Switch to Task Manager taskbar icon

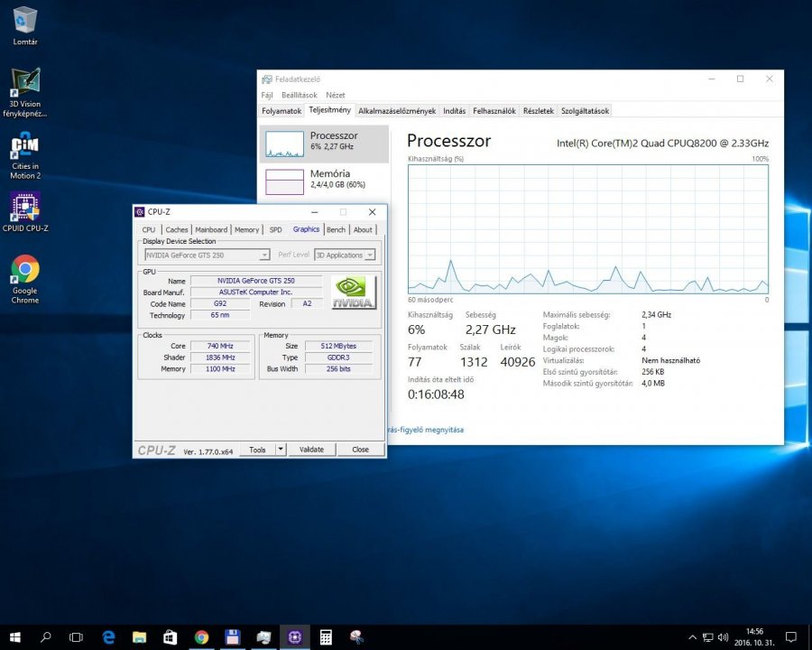[263, 637]
